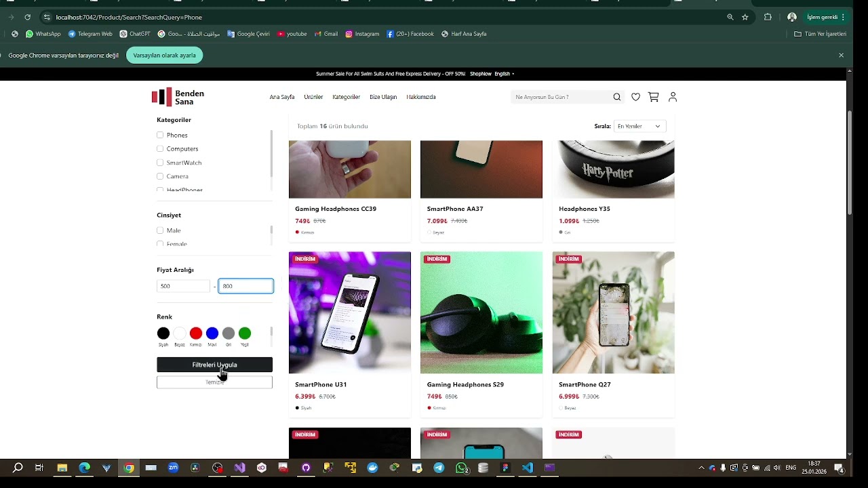The width and height of the screenshot is (868, 488).
Task: Open Visual Studio Code from the taskbar
Action: tap(528, 468)
